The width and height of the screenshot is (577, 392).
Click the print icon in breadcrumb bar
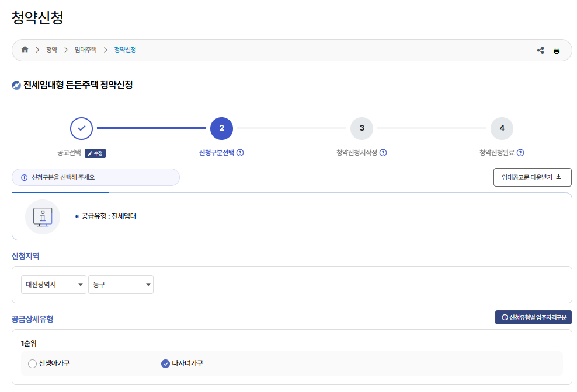click(x=557, y=50)
